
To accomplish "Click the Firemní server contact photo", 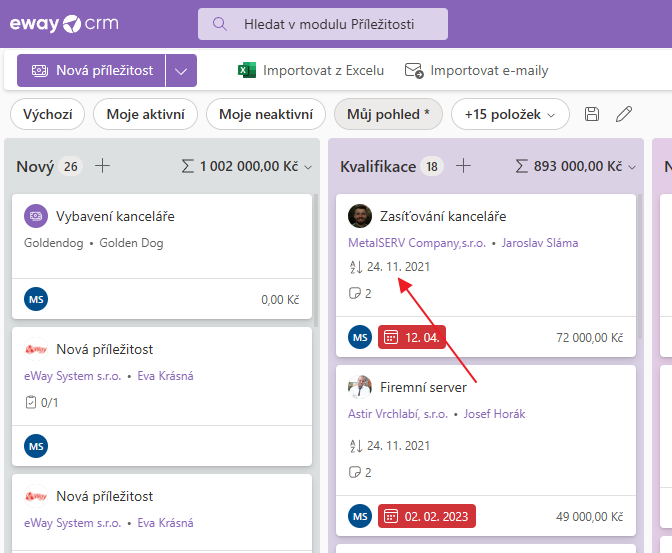I will click(360, 387).
